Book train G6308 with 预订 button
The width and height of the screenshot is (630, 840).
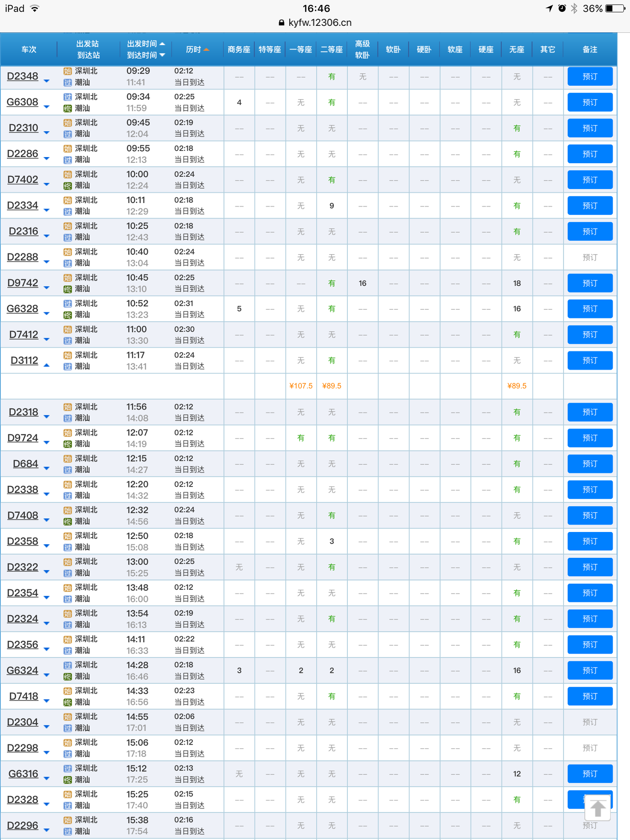pyautogui.click(x=590, y=102)
